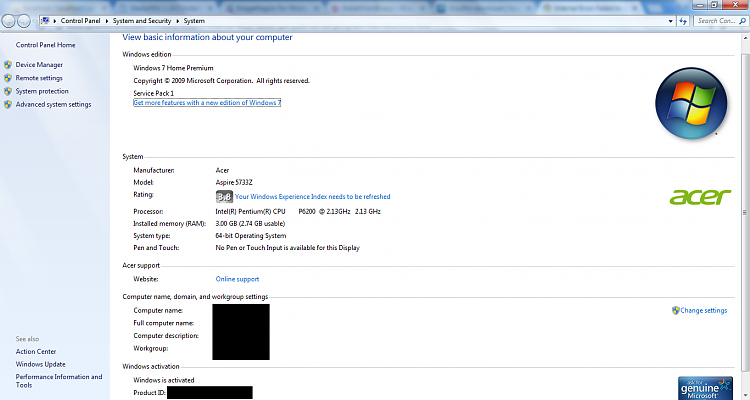Click the Windows is activated text
750x400 pixels.
[164, 380]
